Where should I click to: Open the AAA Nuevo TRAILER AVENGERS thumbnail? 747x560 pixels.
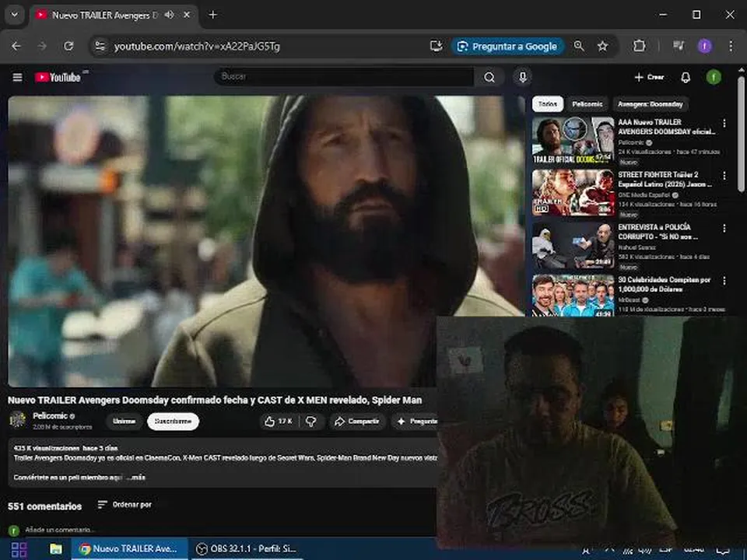[x=573, y=141]
